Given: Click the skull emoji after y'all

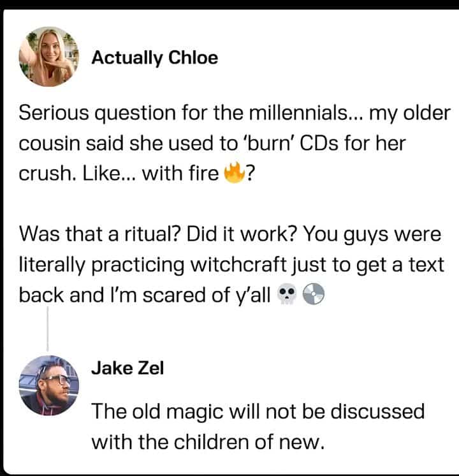Looking at the screenshot, I should pyautogui.click(x=287, y=294).
